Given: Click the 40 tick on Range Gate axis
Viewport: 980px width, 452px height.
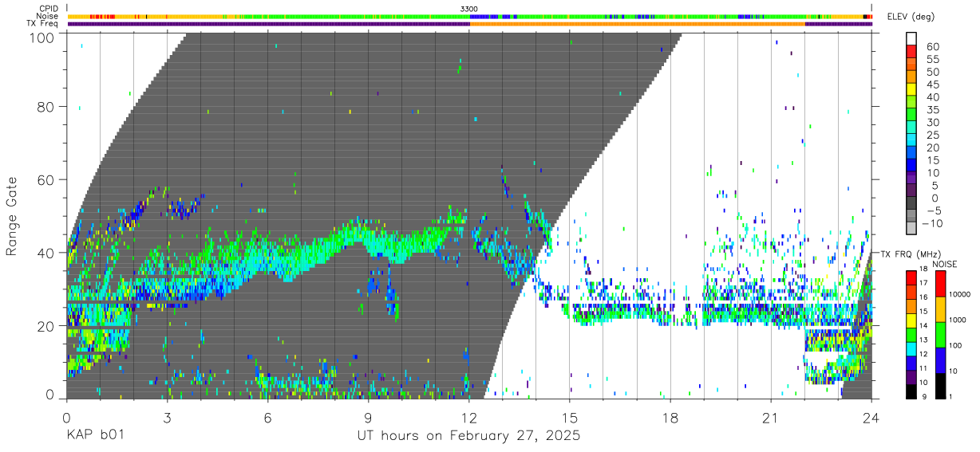Looking at the screenshot, I should (x=46, y=253).
